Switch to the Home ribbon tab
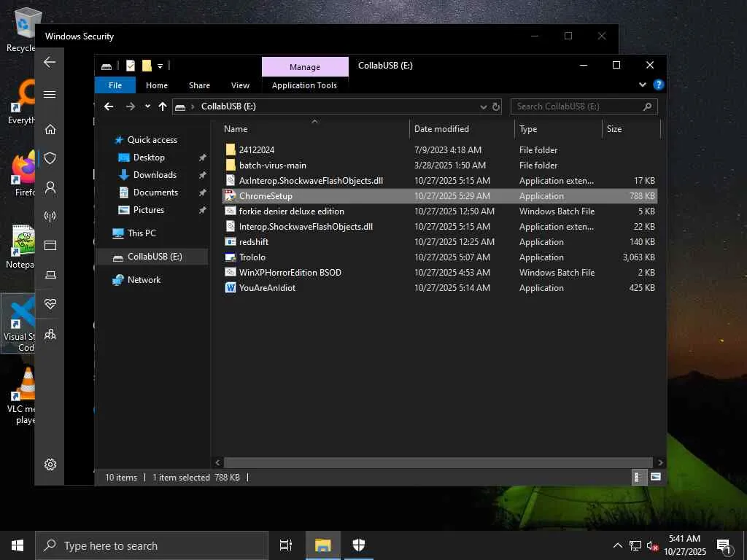Viewport: 747px width, 560px height. click(x=157, y=85)
